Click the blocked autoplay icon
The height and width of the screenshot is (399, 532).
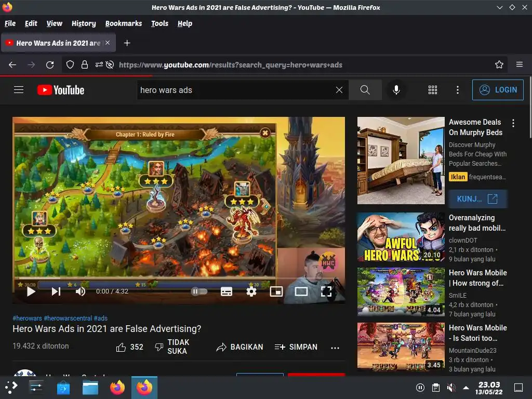[x=110, y=65]
